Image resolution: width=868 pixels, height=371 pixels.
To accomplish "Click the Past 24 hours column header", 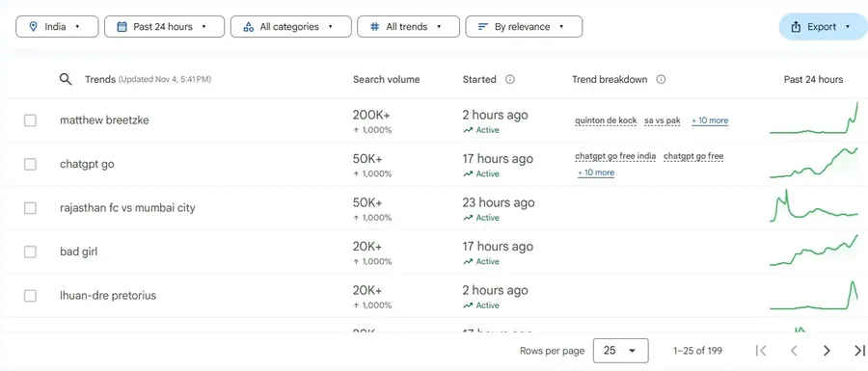I will [813, 80].
